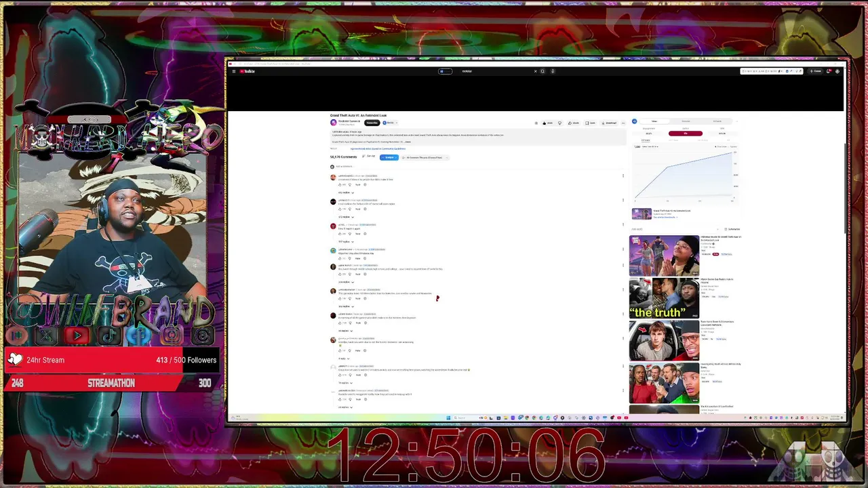This screenshot has width=868, height=488.
Task: Click the 'Grand Theft Auto VI: An Extended Look' title
Action: [358, 115]
